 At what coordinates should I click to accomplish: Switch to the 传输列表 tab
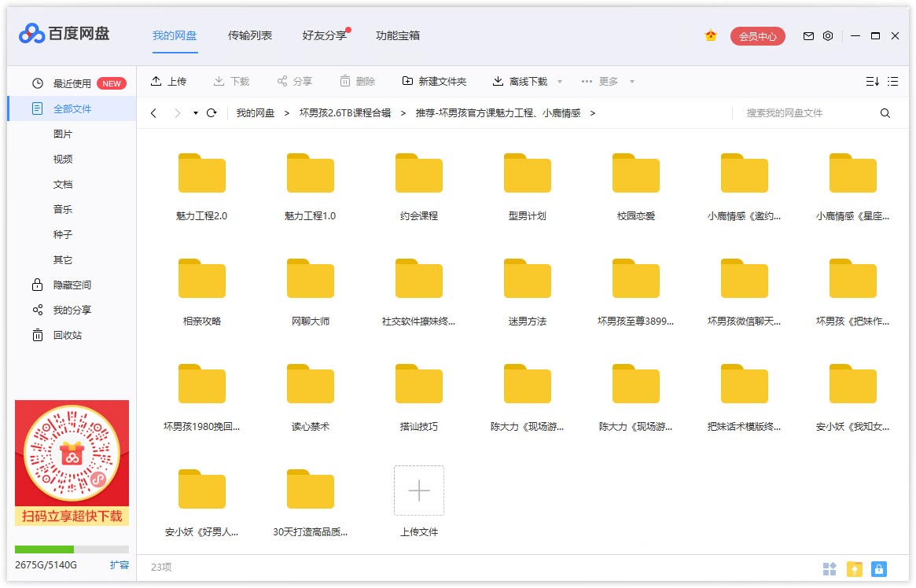[x=250, y=35]
